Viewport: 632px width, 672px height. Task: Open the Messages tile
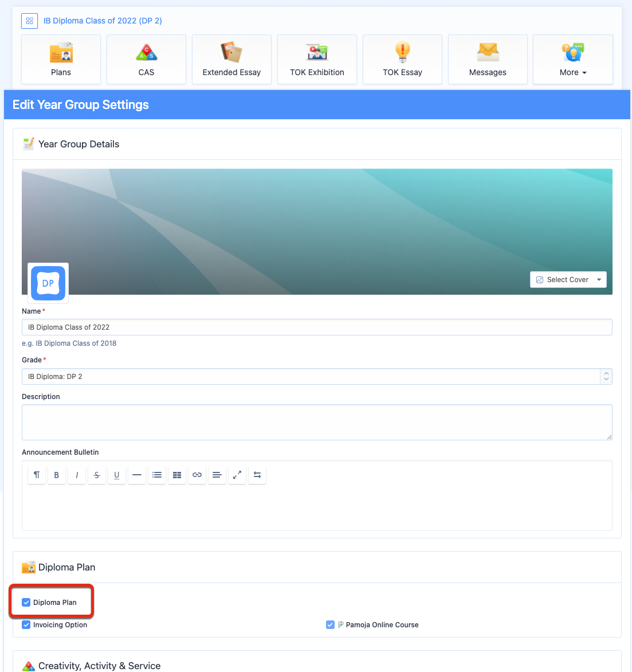[x=488, y=60]
